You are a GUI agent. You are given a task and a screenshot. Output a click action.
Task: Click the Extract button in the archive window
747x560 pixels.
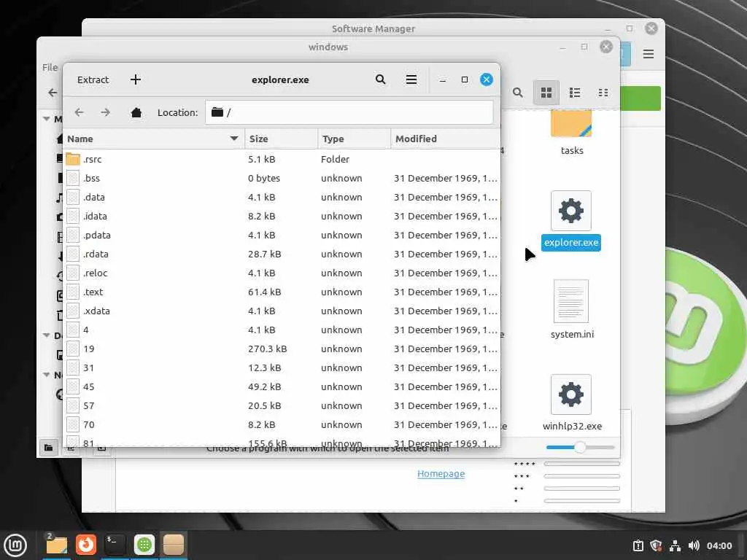[93, 79]
